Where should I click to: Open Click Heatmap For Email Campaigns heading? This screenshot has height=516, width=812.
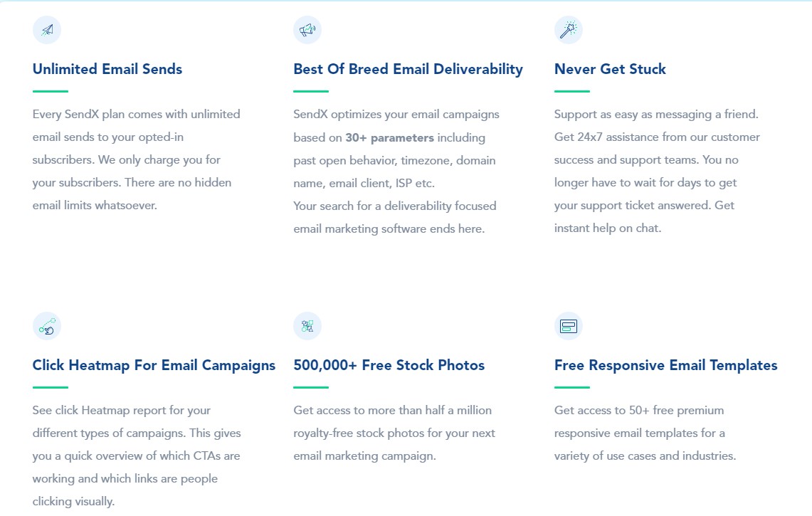pos(154,366)
